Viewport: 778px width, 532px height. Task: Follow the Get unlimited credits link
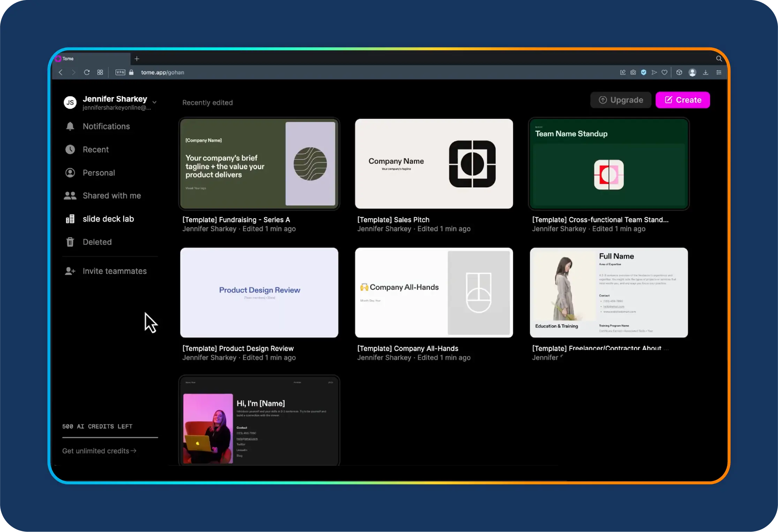(99, 451)
